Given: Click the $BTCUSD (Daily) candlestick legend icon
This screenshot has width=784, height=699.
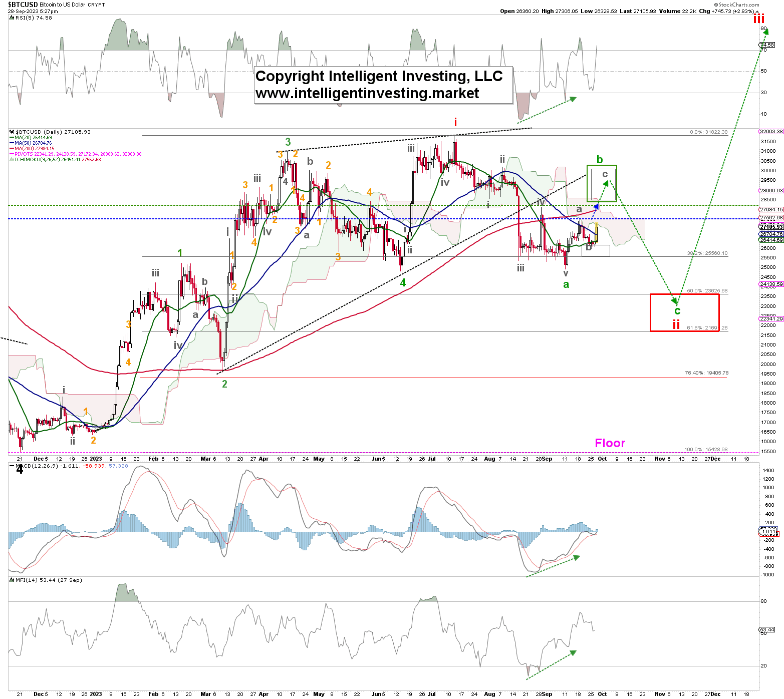Looking at the screenshot, I should coord(12,132).
